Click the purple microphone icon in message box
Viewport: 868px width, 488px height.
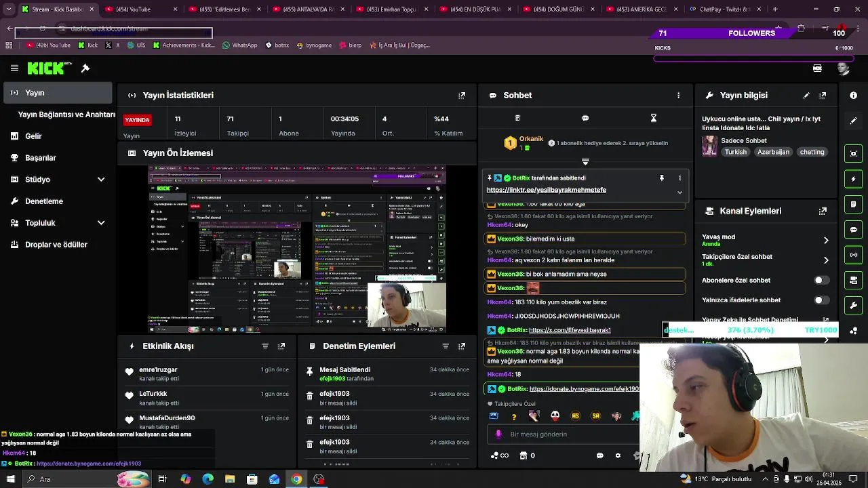(498, 434)
